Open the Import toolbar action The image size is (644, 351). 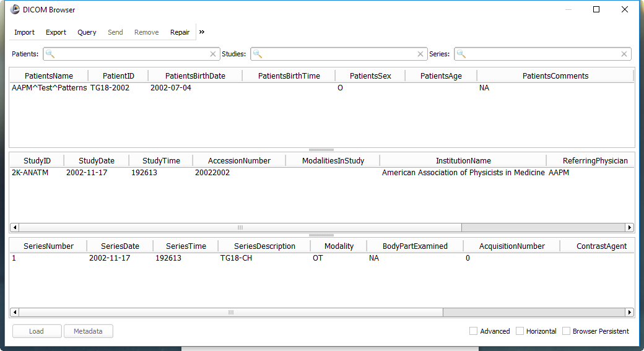tap(25, 32)
